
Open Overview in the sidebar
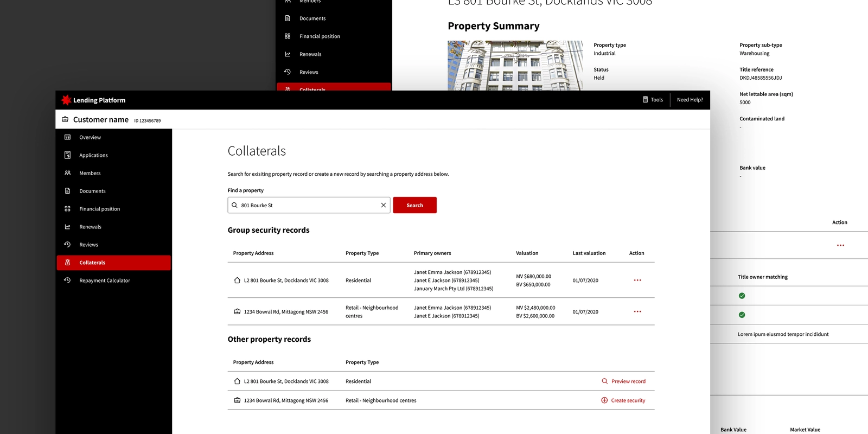point(114,137)
